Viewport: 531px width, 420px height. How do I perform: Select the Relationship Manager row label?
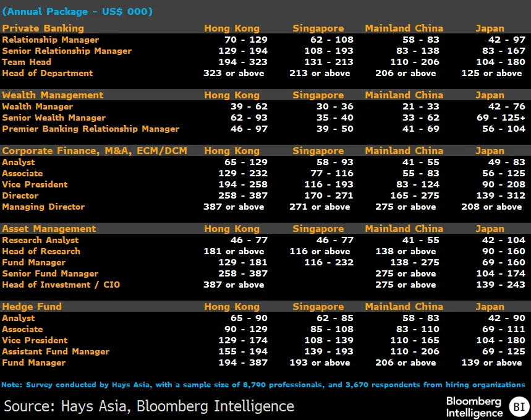[51, 40]
